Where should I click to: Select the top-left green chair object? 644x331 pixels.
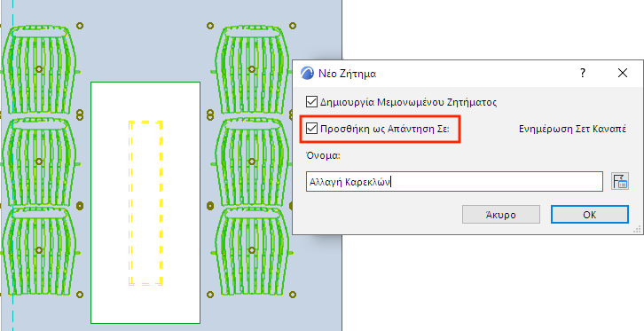(x=39, y=69)
